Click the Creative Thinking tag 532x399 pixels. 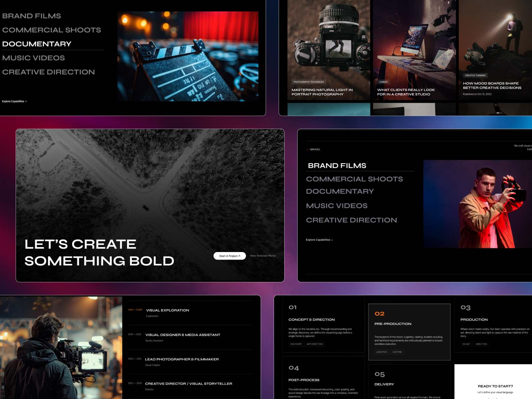tap(475, 75)
